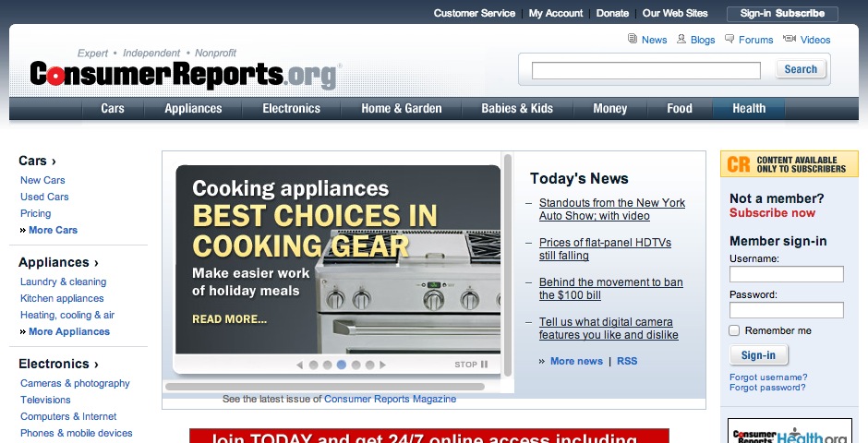This screenshot has height=443, width=868.
Task: Open Consumer Reports Magazine link
Action: (x=391, y=399)
